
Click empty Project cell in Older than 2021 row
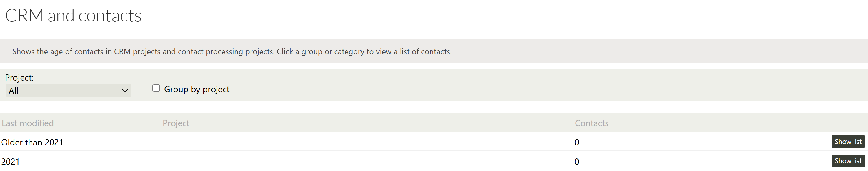pos(337,142)
